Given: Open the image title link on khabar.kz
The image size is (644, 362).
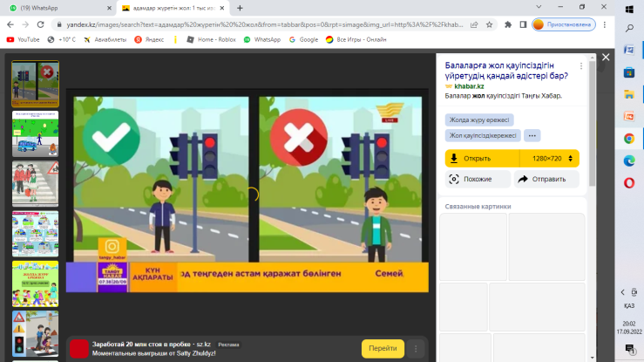Looking at the screenshot, I should tap(506, 71).
